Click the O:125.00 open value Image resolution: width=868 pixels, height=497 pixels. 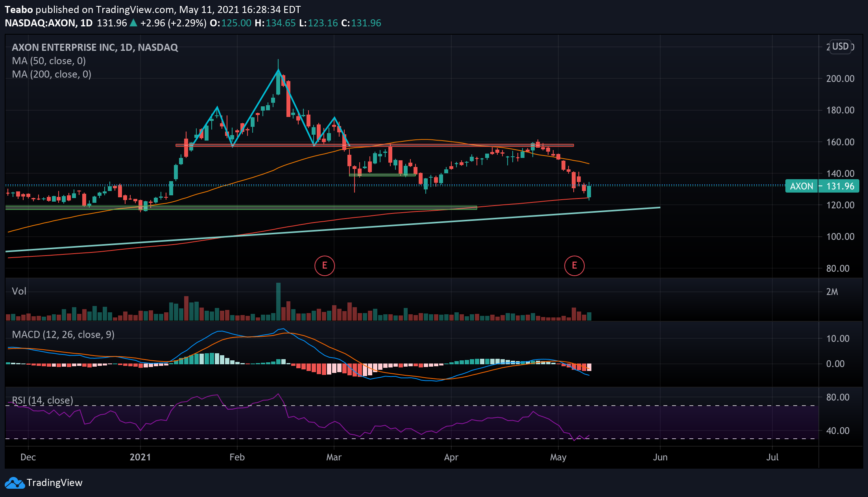pos(231,23)
